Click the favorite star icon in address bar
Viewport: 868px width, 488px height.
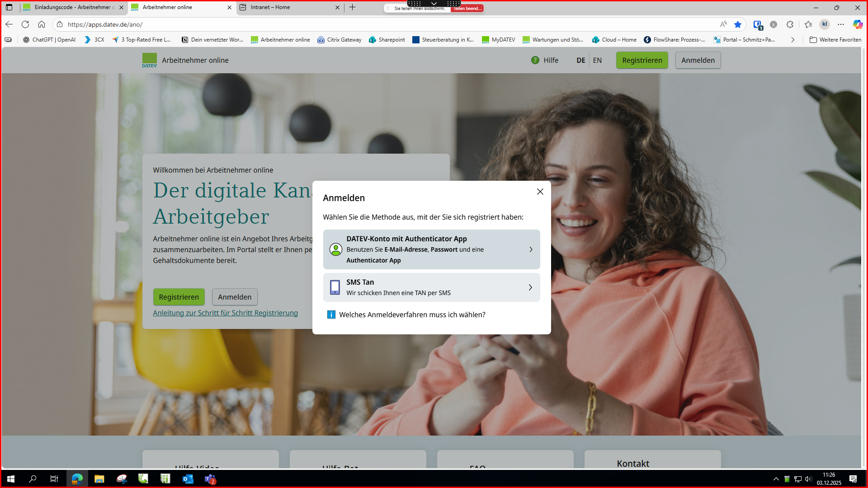pyautogui.click(x=738, y=24)
